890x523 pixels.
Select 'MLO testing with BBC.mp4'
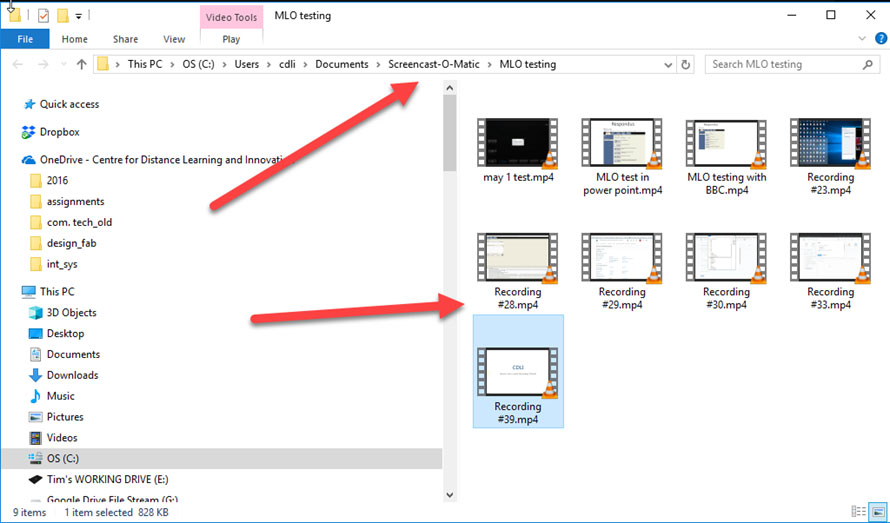[x=727, y=157]
